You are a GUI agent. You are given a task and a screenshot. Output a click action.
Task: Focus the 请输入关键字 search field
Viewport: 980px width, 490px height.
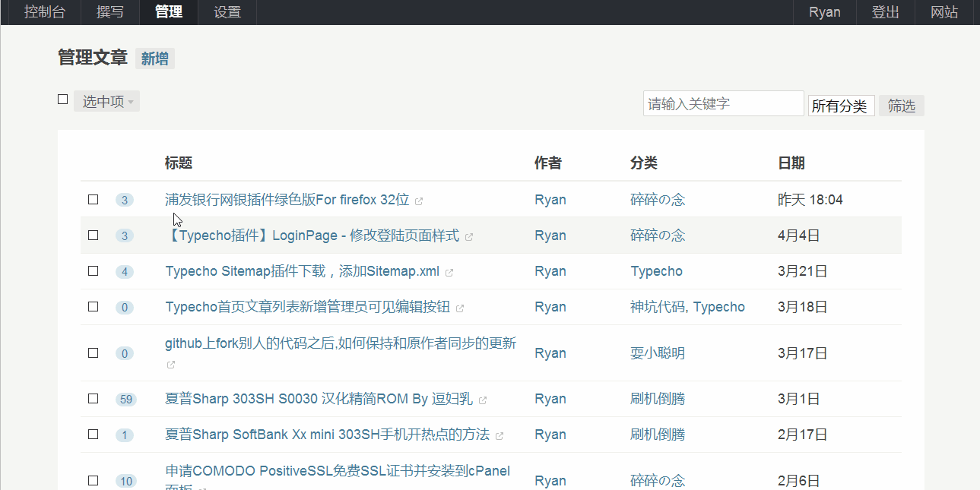pos(724,103)
